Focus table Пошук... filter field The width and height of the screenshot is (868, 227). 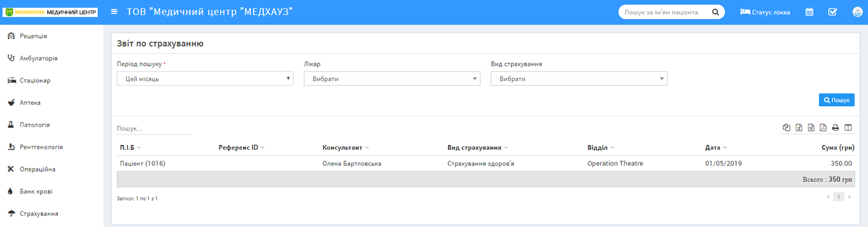pyautogui.click(x=154, y=128)
